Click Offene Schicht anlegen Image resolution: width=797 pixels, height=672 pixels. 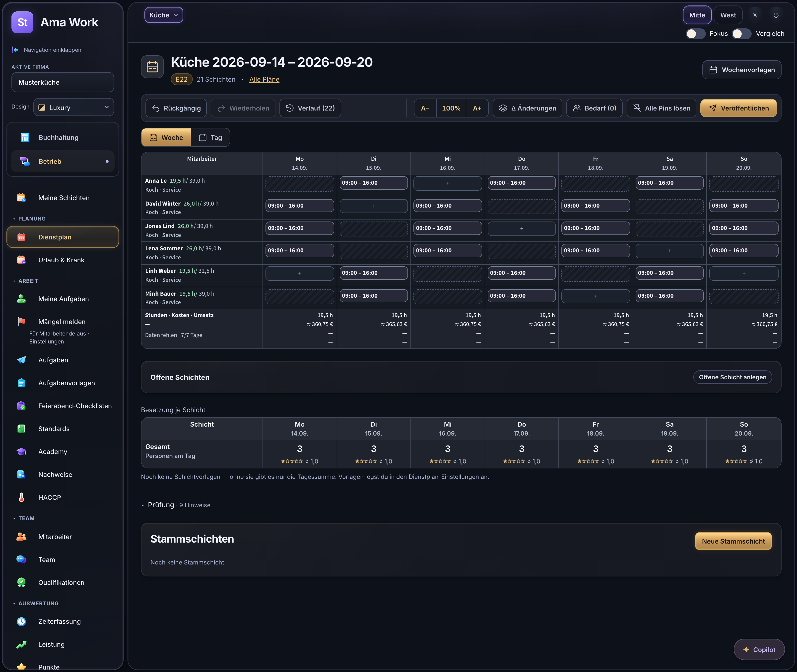[x=732, y=377]
